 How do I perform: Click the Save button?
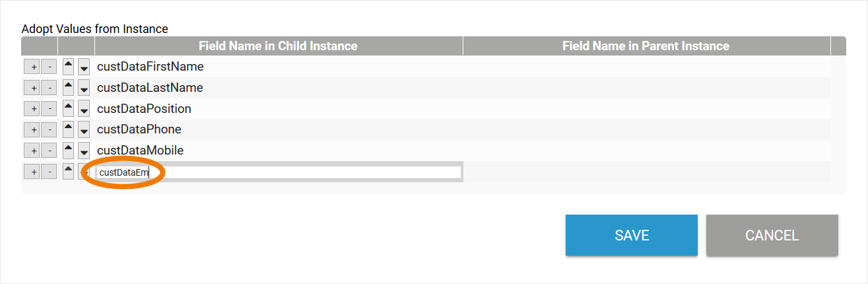click(631, 235)
